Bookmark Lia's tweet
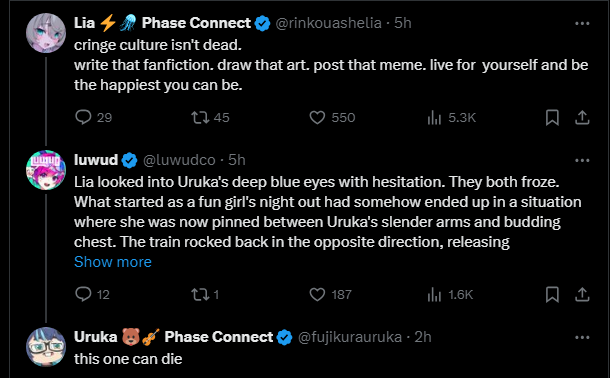Image resolution: width=610 pixels, height=378 pixels. (x=552, y=117)
